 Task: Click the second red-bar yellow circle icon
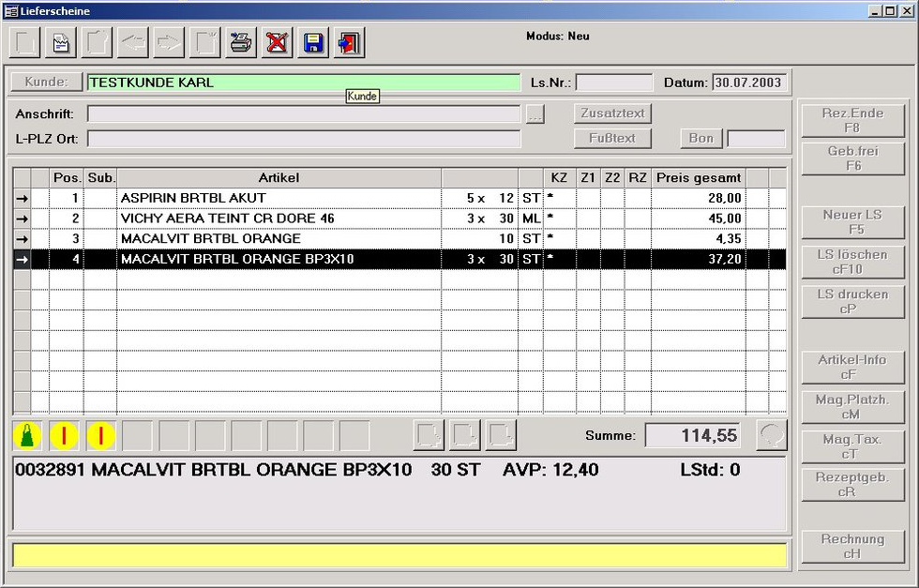click(100, 435)
